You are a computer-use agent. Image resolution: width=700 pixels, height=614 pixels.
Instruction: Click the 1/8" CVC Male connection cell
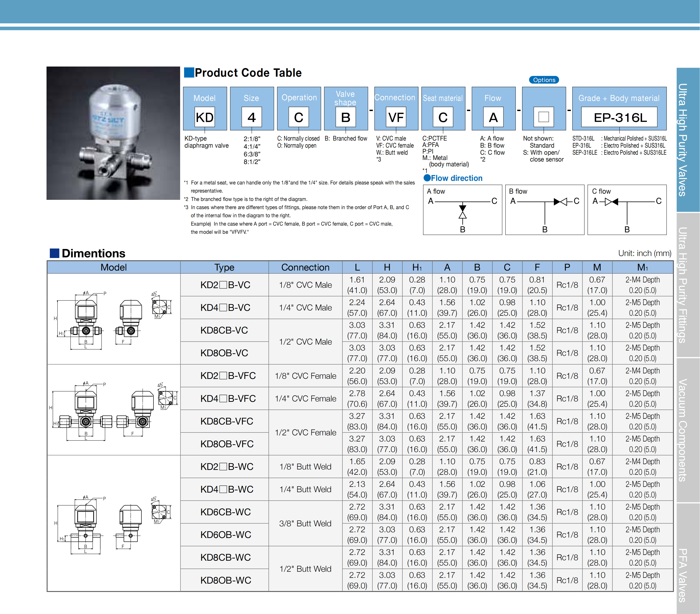tap(305, 285)
